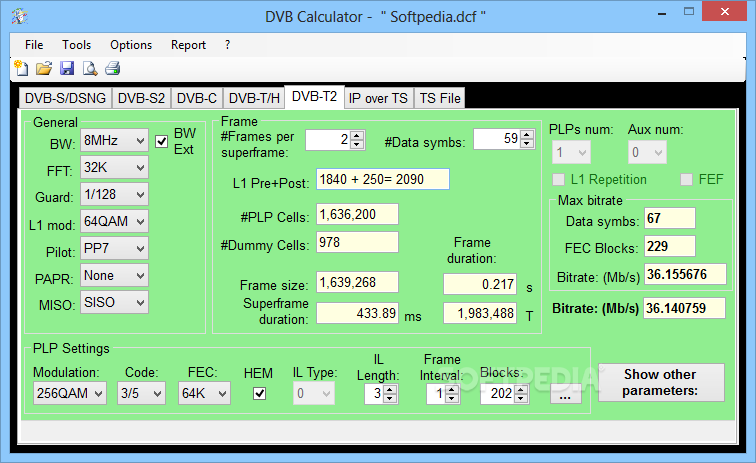Toggle the HEM checkbox
This screenshot has height=463, width=756.
pos(259,394)
